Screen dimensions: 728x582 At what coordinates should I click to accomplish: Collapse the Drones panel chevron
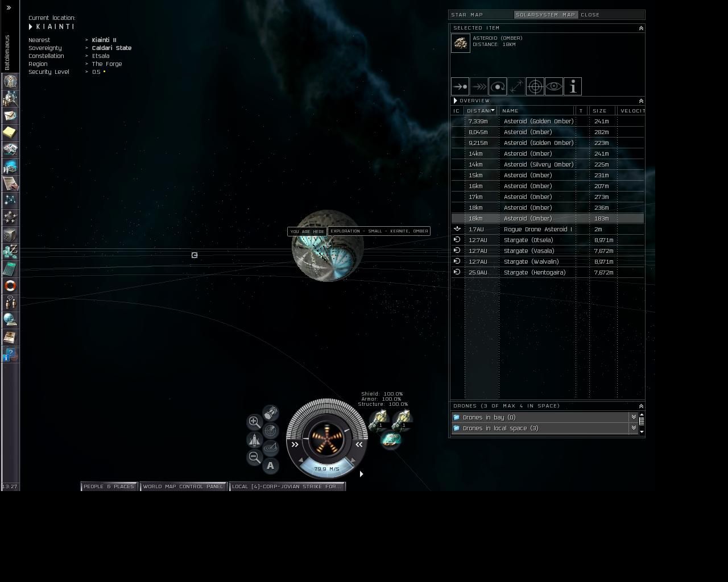(641, 406)
